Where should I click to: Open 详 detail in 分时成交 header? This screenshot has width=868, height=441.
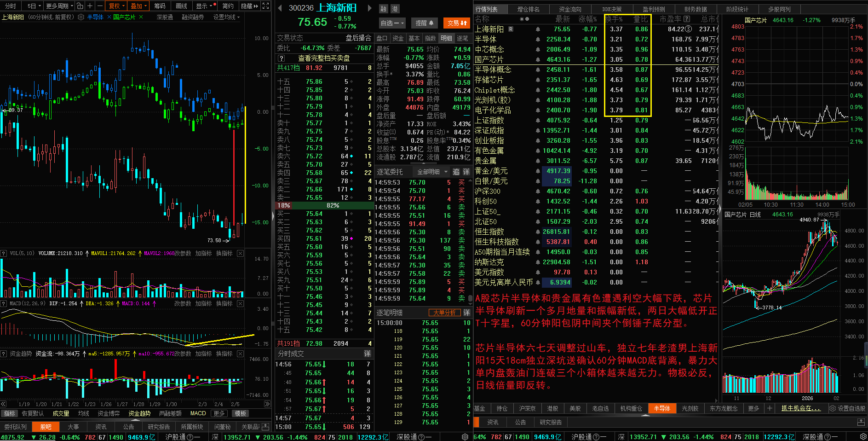pos(367,354)
